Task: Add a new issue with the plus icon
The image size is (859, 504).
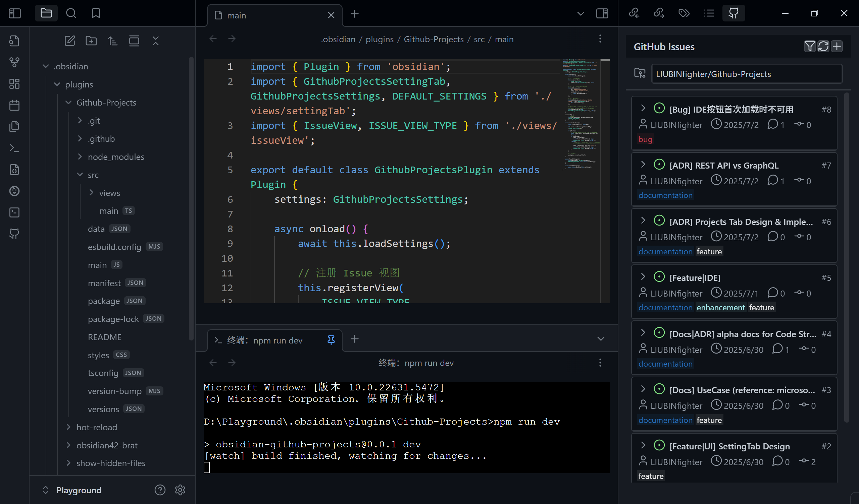Action: pyautogui.click(x=837, y=46)
